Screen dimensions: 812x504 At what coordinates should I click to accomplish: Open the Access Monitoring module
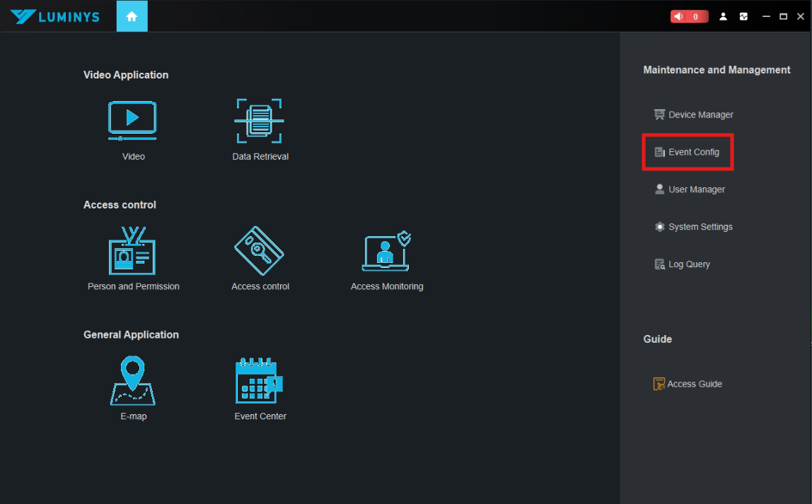click(x=386, y=251)
